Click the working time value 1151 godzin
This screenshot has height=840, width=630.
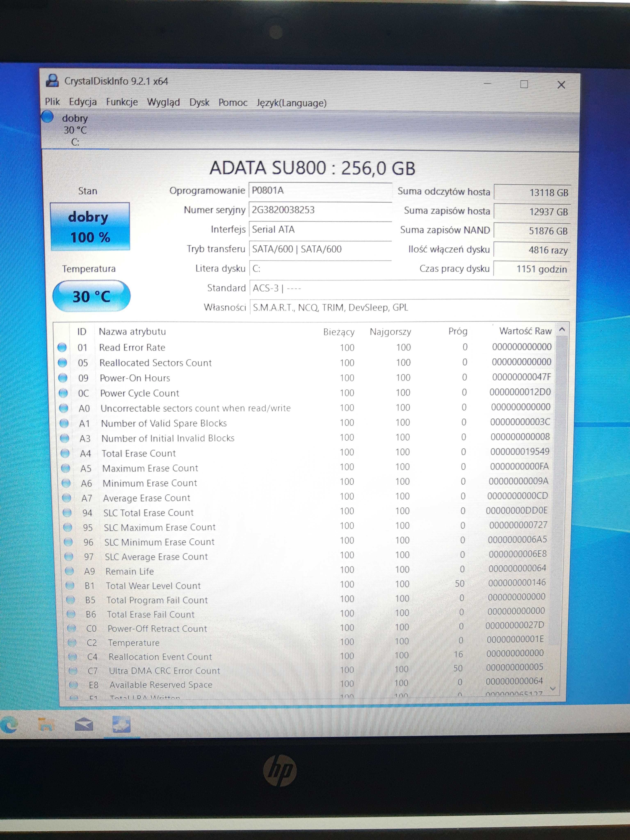(532, 269)
